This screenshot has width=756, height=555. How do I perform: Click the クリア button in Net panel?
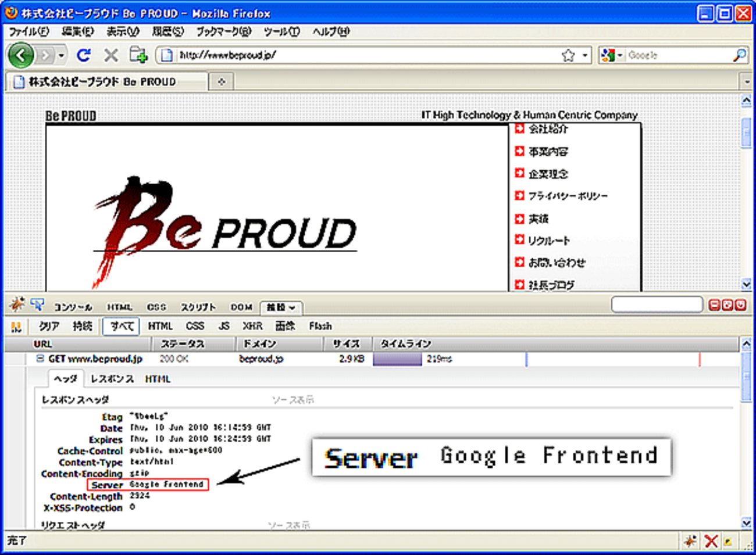pyautogui.click(x=49, y=326)
